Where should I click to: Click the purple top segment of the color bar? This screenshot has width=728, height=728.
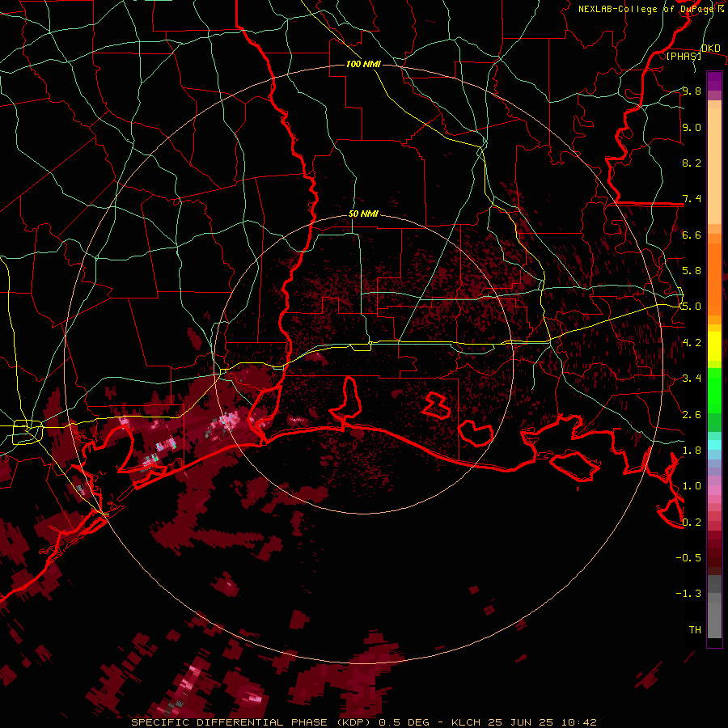tap(714, 81)
